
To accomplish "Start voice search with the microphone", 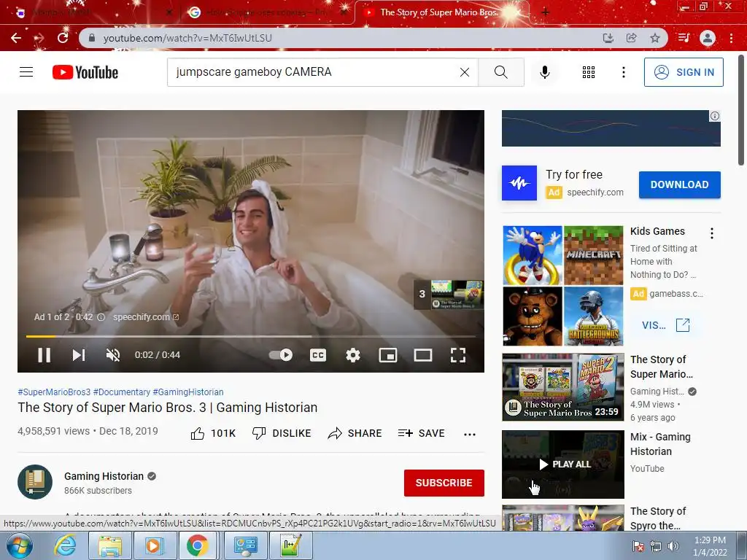I will (x=544, y=72).
